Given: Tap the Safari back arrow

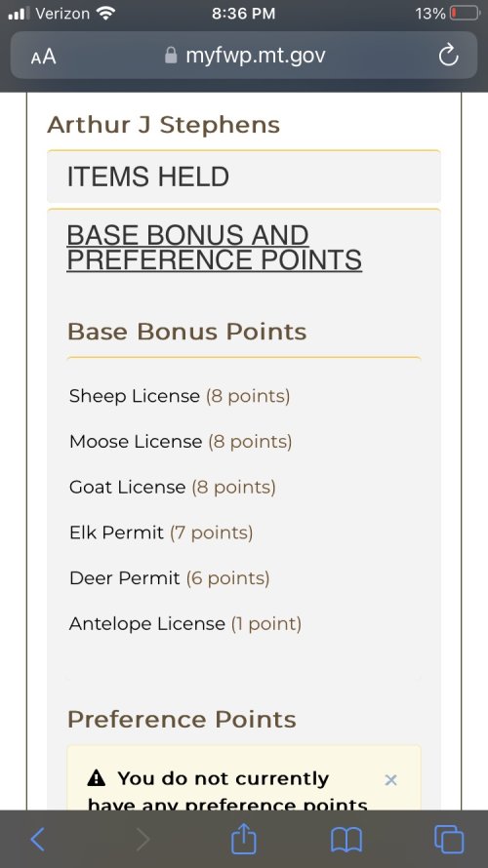Looking at the screenshot, I should coord(37,839).
